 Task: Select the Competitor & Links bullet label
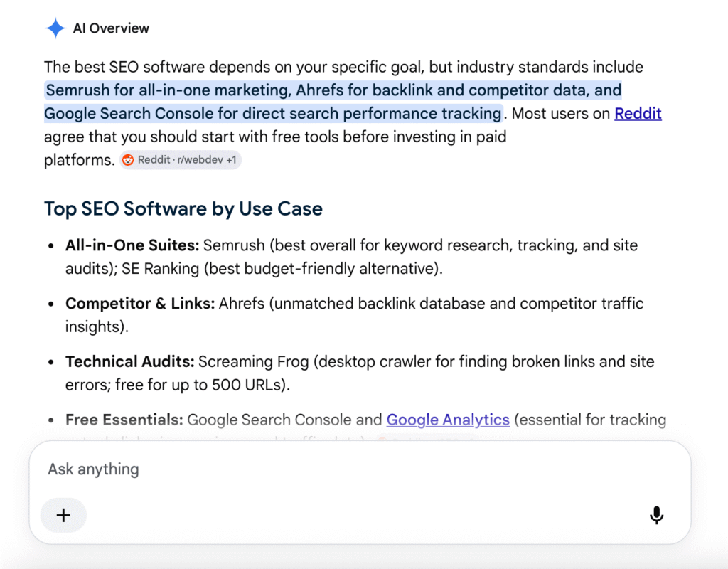(x=140, y=303)
